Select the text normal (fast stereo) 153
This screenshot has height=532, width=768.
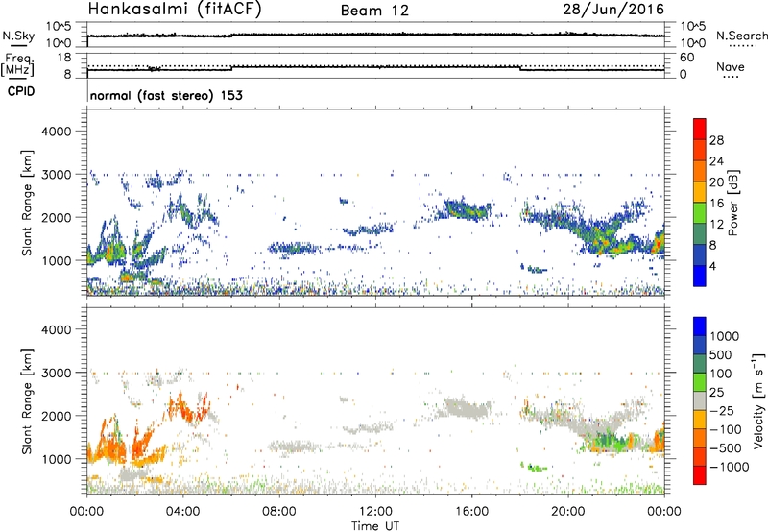(166, 95)
